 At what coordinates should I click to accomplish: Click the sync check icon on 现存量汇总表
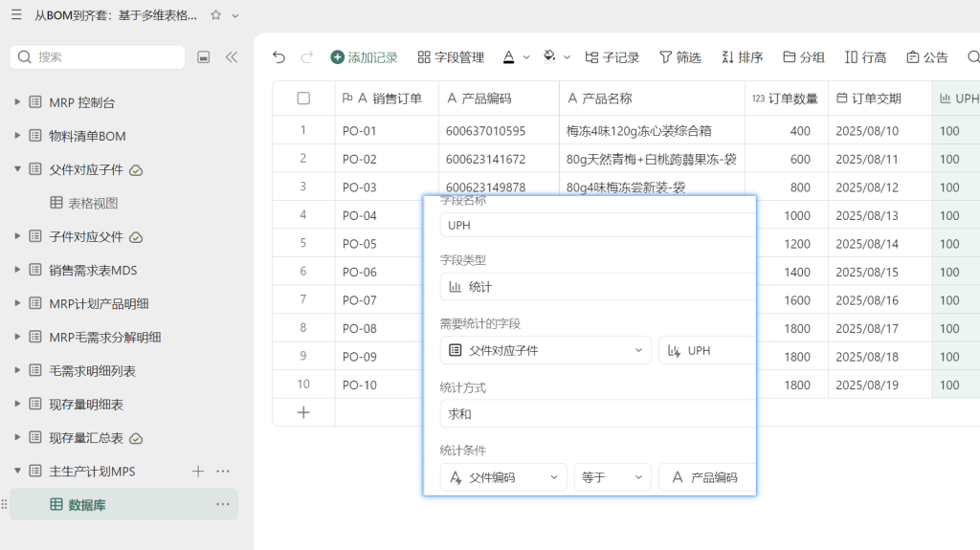point(136,439)
